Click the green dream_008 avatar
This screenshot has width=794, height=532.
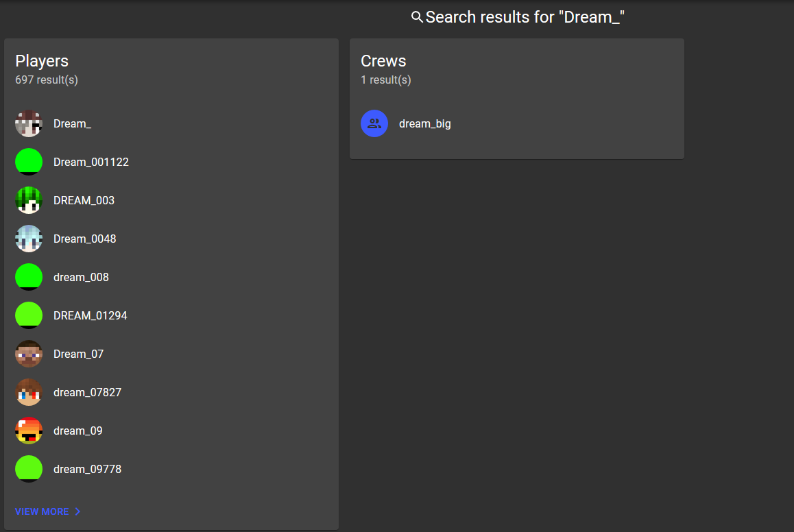[29, 278]
